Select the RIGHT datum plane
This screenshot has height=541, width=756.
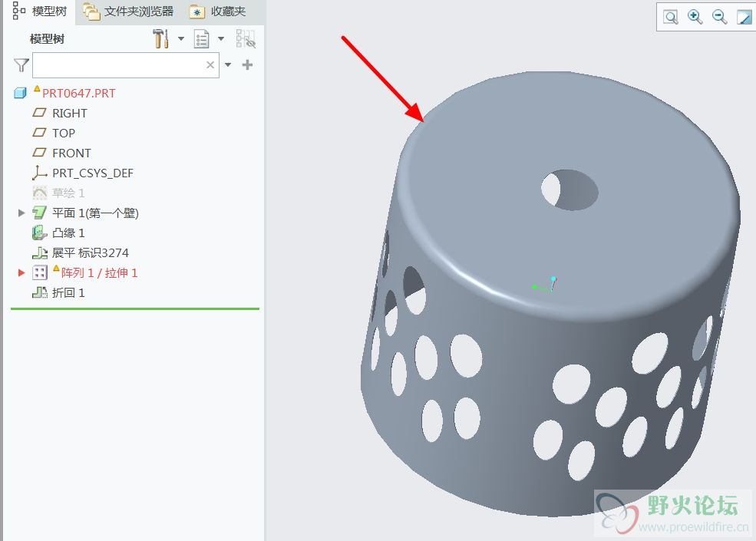click(70, 114)
